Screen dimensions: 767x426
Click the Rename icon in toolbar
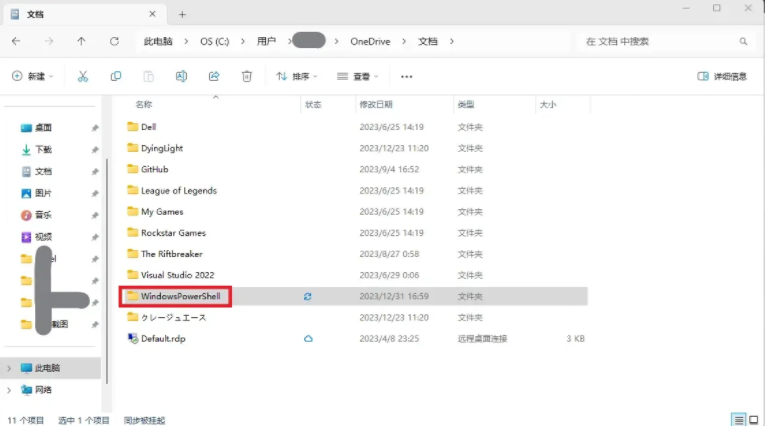tap(181, 76)
